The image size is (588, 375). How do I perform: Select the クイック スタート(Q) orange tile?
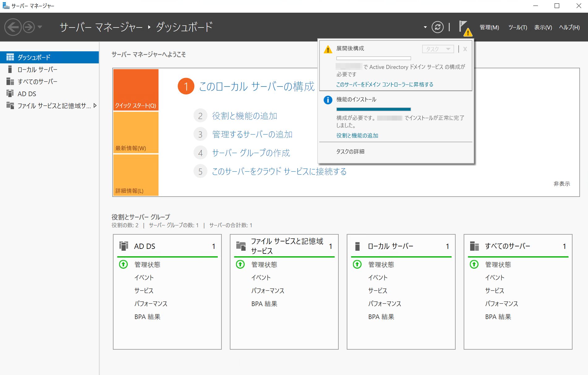(136, 90)
